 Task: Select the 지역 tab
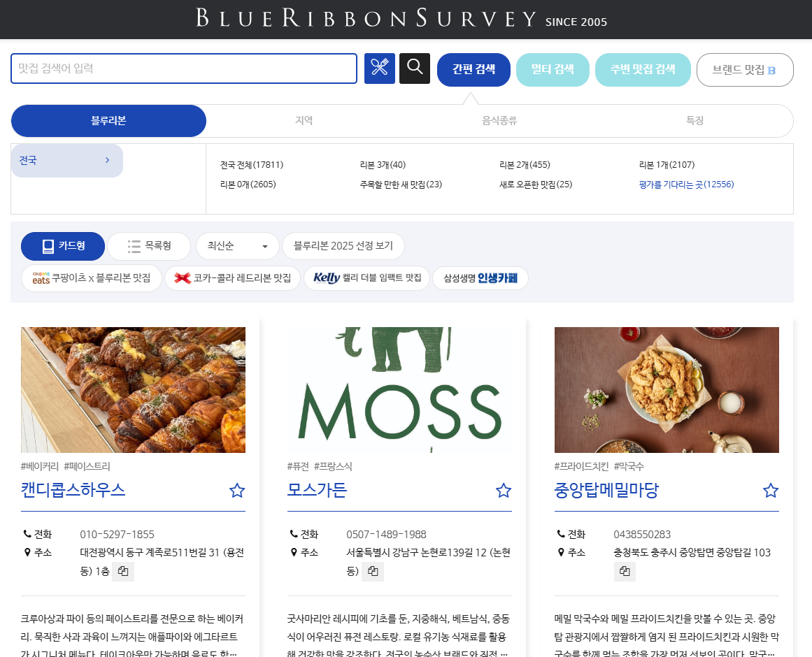(x=304, y=120)
